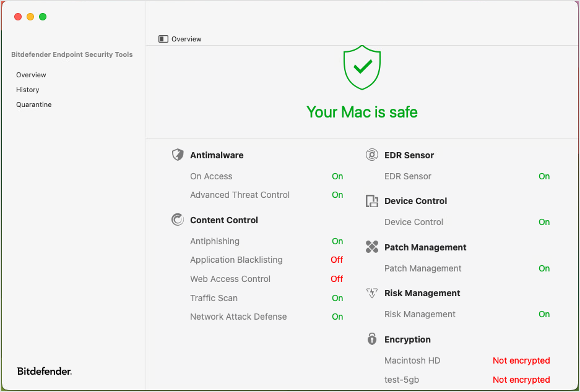The width and height of the screenshot is (580, 392).
Task: Enable Web Access Control
Action: (337, 279)
